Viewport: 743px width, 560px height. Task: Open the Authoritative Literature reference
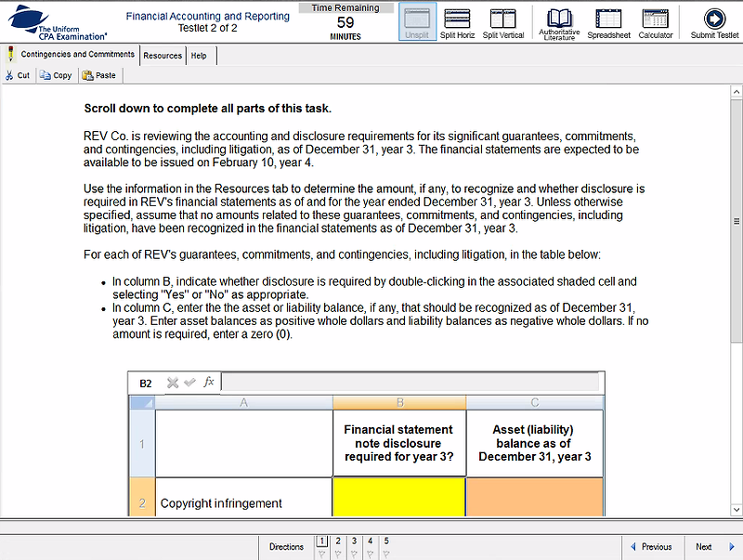click(x=558, y=22)
